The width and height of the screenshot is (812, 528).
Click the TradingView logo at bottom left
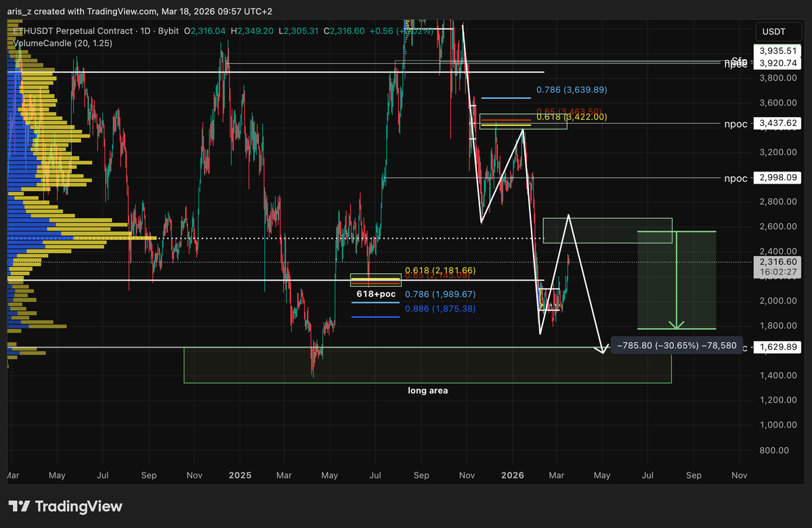pyautogui.click(x=64, y=506)
